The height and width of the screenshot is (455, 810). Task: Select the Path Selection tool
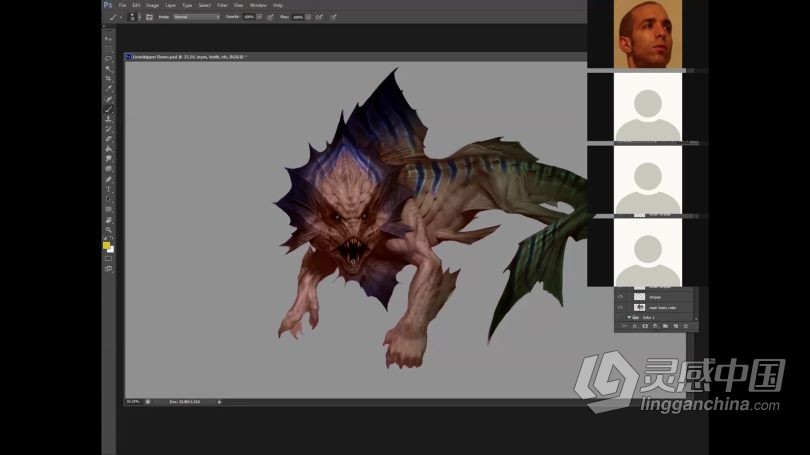[x=108, y=199]
